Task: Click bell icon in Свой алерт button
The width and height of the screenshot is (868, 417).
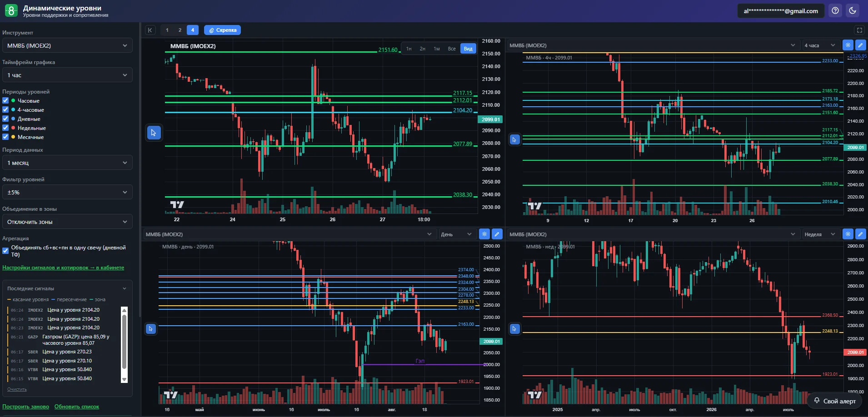Action: pyautogui.click(x=817, y=401)
